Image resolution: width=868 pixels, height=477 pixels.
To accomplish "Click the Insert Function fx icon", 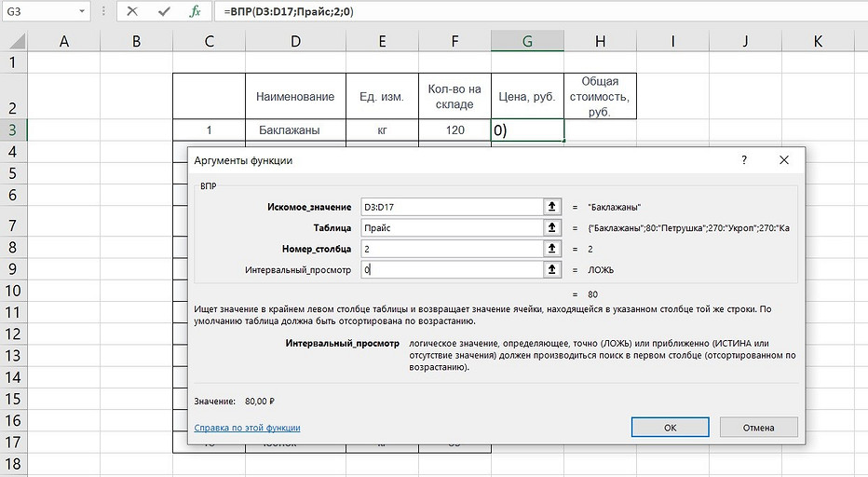I will (195, 12).
